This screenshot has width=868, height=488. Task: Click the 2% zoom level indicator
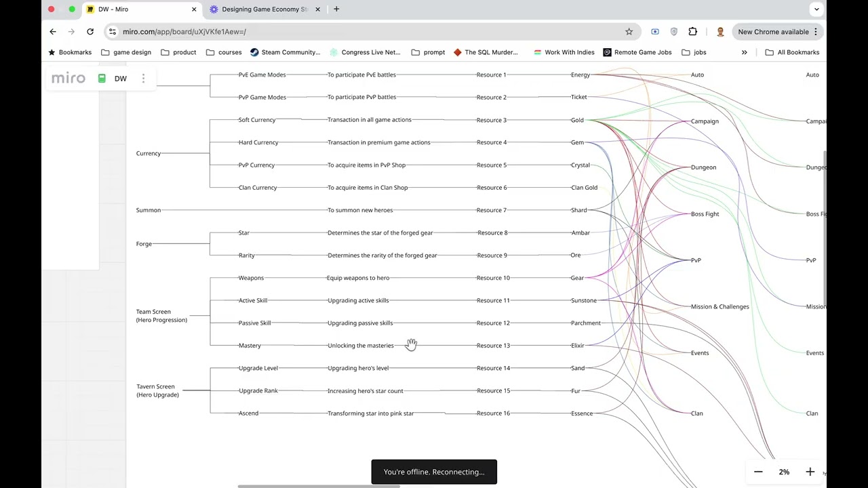pyautogui.click(x=784, y=472)
